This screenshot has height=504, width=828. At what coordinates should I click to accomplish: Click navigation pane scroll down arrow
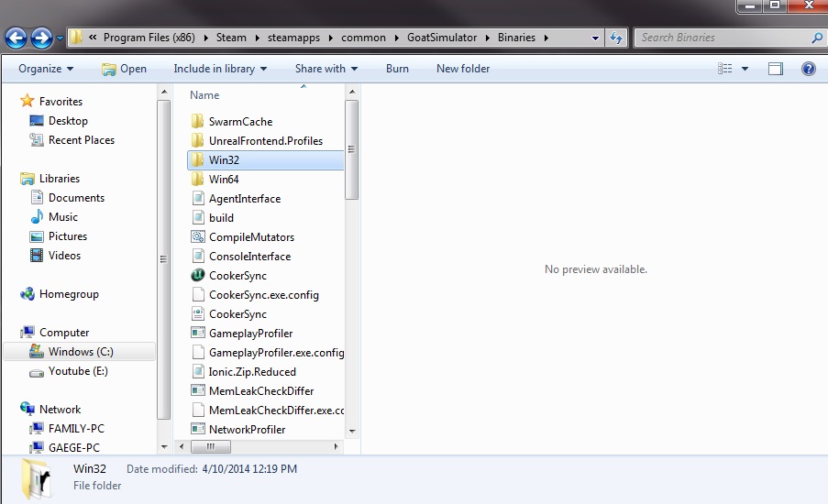[x=164, y=446]
